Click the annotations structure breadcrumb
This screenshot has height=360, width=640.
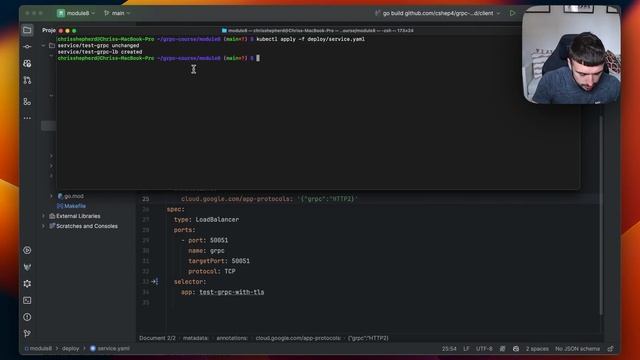pyautogui.click(x=232, y=338)
